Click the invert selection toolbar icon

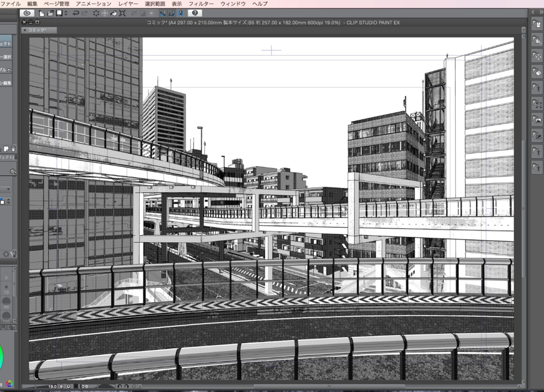(x=142, y=13)
